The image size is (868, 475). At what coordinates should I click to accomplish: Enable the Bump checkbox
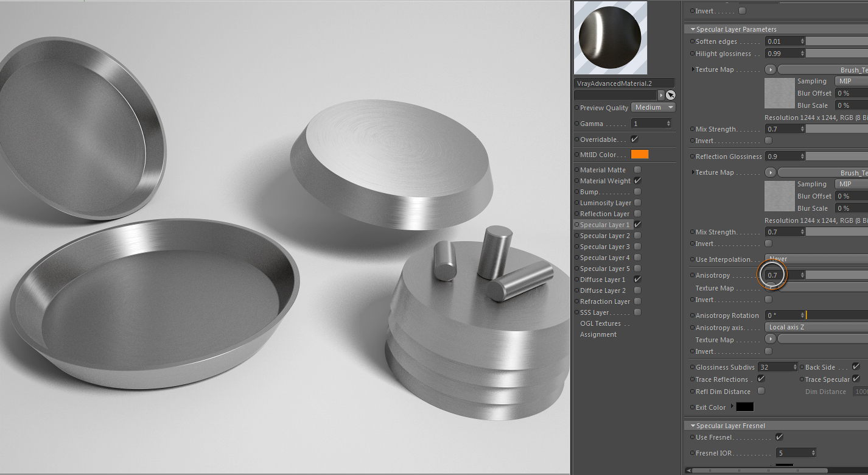click(x=637, y=192)
